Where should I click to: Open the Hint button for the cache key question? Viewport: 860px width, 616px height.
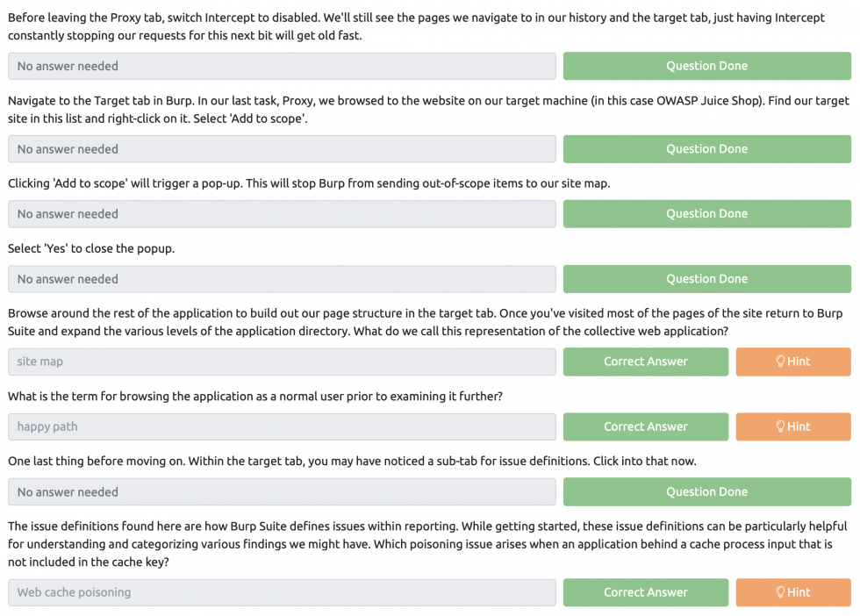click(x=793, y=592)
